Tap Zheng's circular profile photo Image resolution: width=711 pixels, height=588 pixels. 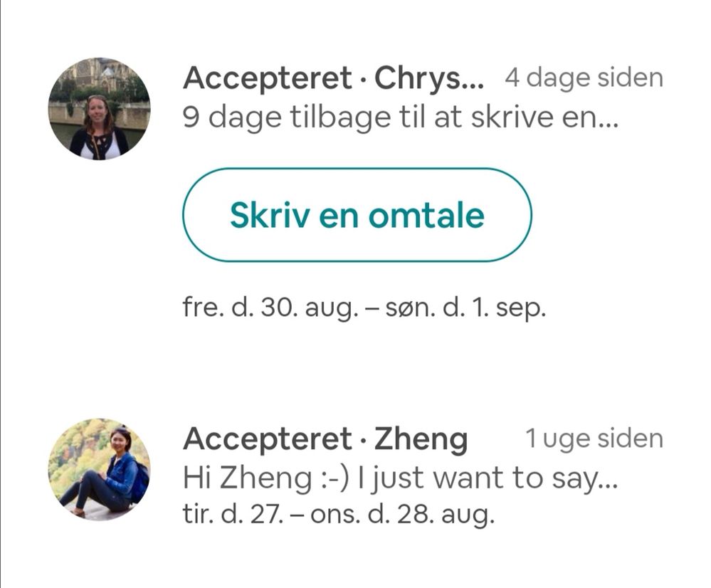[x=99, y=469]
